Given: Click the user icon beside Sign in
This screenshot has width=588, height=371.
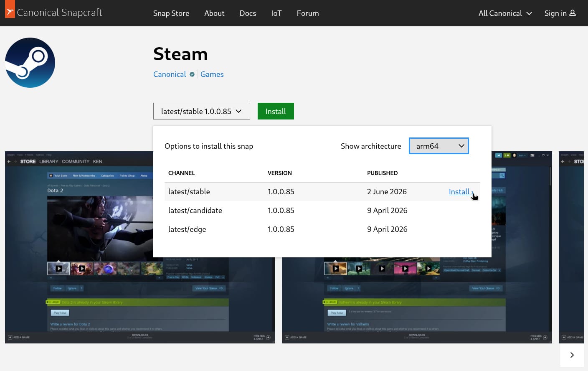Looking at the screenshot, I should [573, 13].
